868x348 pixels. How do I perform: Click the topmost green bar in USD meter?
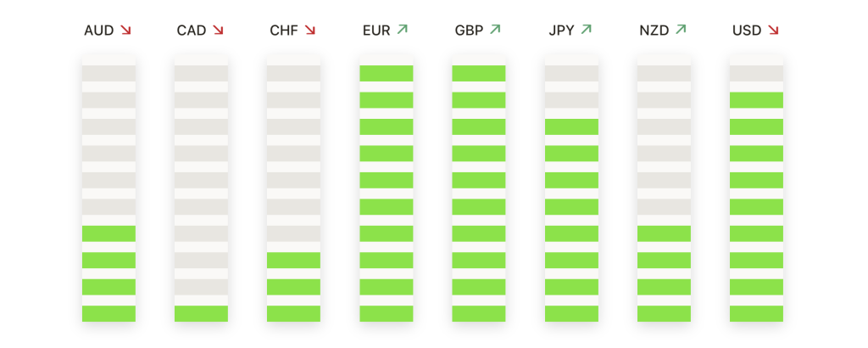tap(756, 100)
